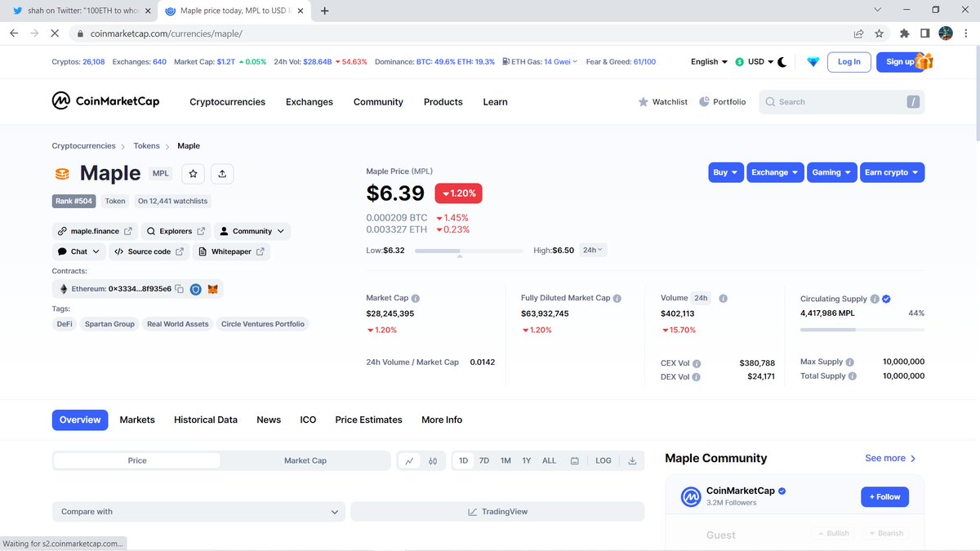Open the maple.finance website link

(95, 231)
